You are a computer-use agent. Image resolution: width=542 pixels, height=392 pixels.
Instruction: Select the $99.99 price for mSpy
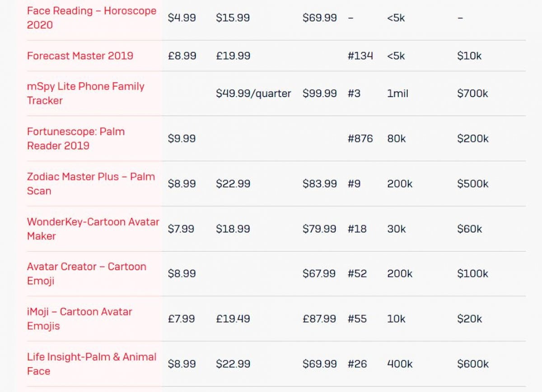pos(320,93)
